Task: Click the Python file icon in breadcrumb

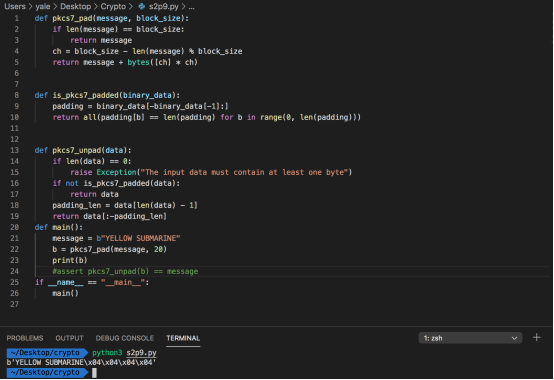Action: (142, 6)
